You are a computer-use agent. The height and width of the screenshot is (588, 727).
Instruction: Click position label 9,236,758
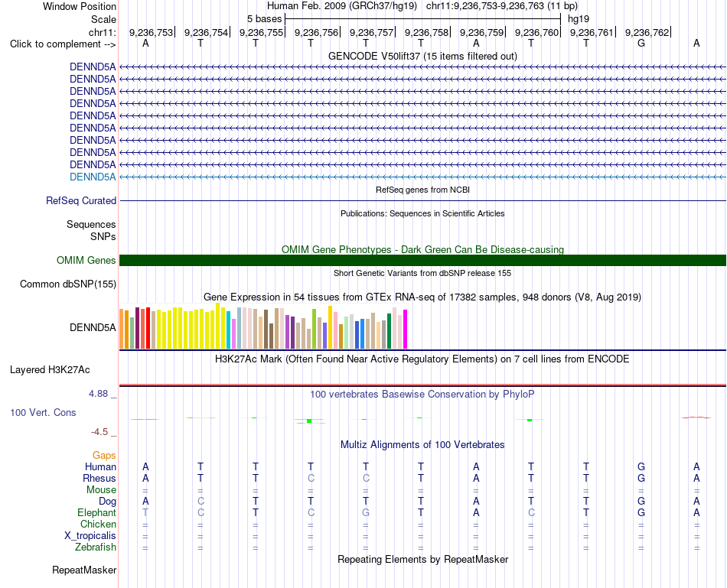tap(426, 32)
